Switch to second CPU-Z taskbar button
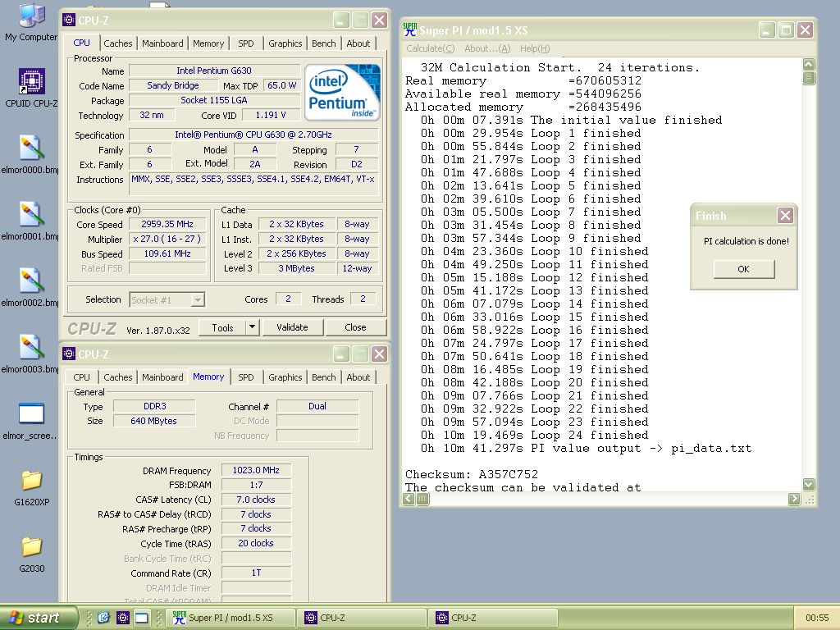Screen dimensions: 840x630 tap(493, 618)
